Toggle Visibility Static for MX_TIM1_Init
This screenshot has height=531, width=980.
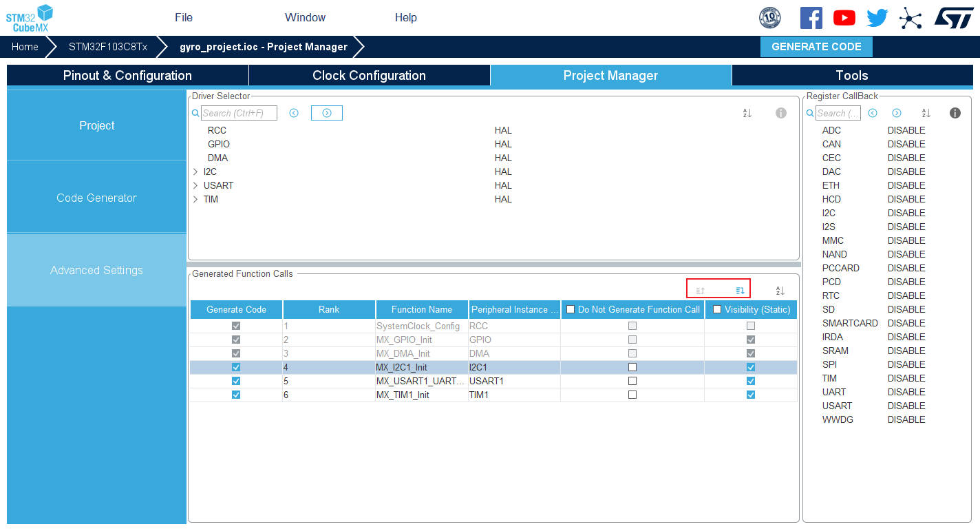[x=751, y=395]
